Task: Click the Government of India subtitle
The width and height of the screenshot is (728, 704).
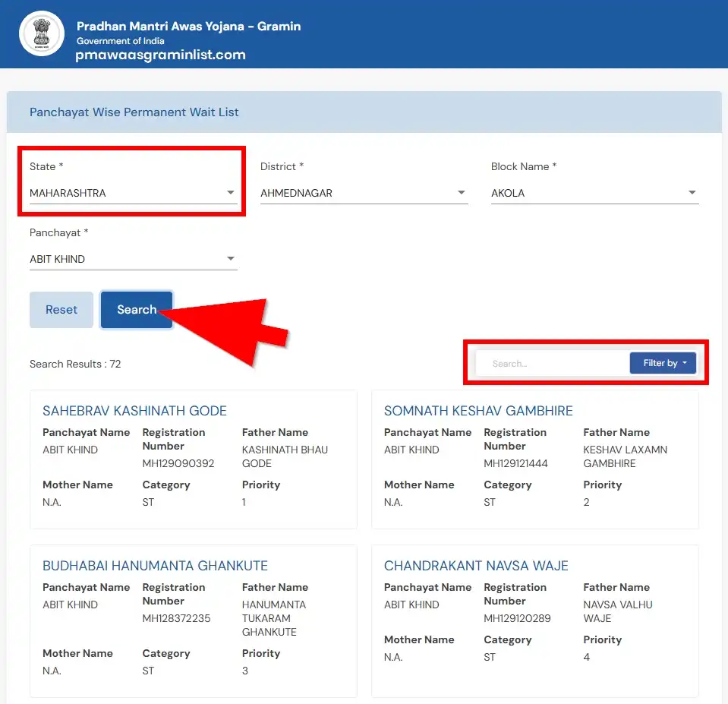Action: 120,41
